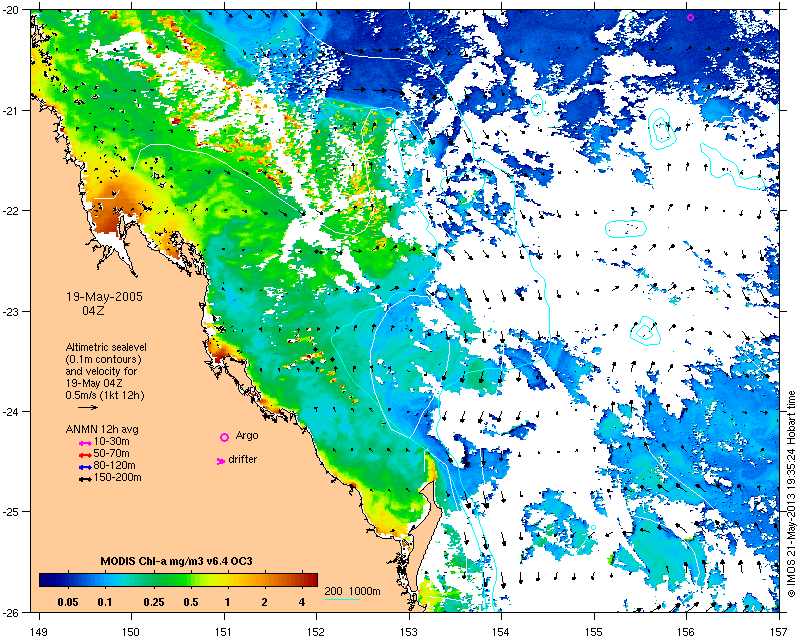Click the '150-200m' depth label
This screenshot has height=640, width=800.
pos(117,478)
